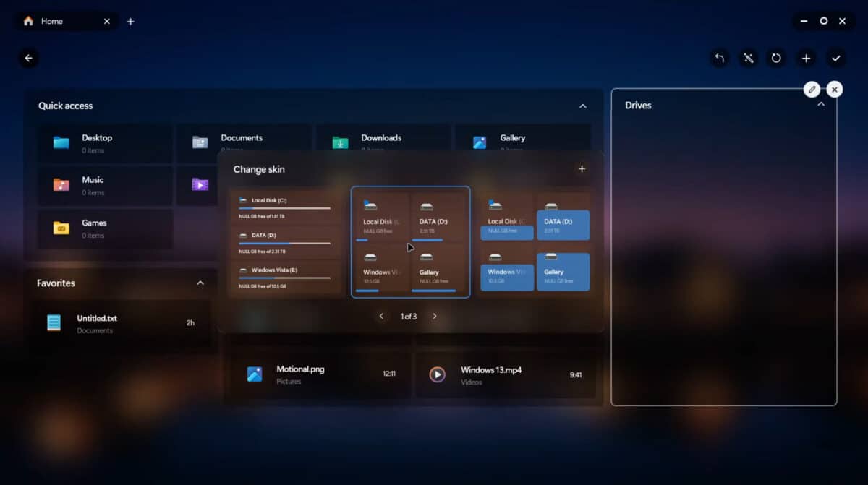
Task: Click the undo arrow in the top toolbar
Action: [719, 58]
